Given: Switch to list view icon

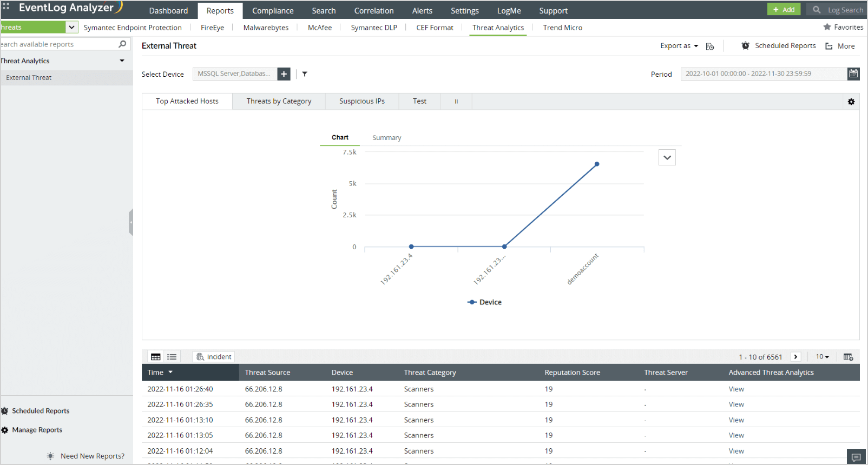Looking at the screenshot, I should tap(172, 357).
